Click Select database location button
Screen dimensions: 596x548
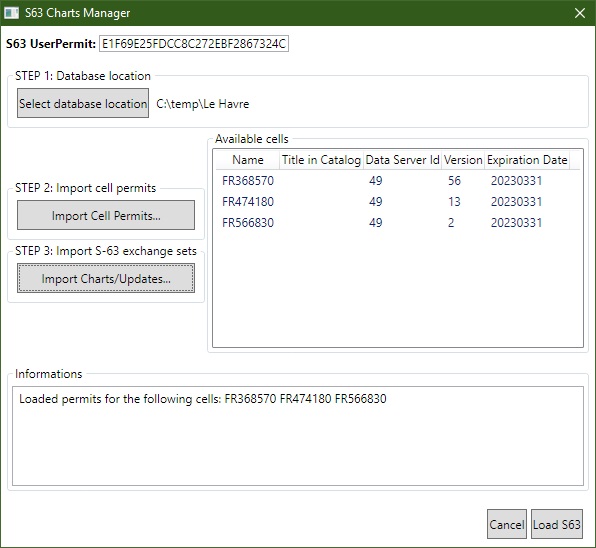[x=83, y=103]
